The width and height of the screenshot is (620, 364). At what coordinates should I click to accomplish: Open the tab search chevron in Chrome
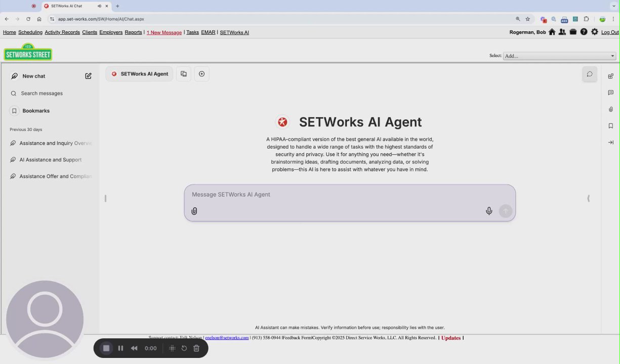pyautogui.click(x=614, y=6)
